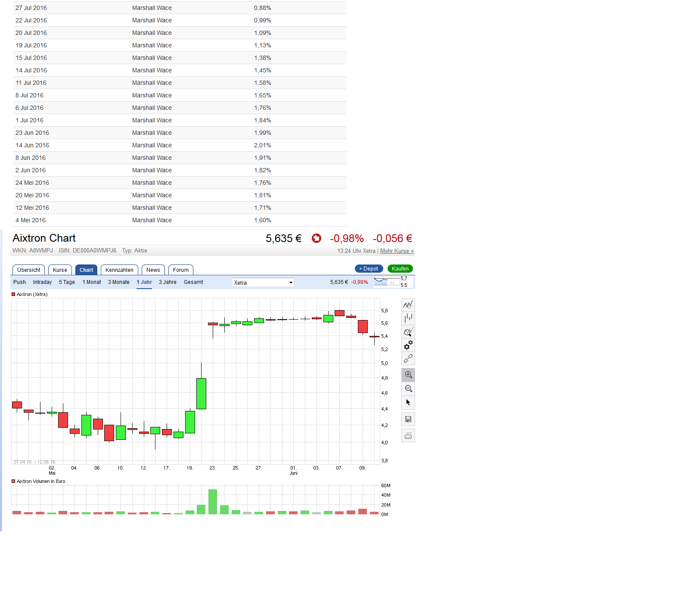Click the 0,88% position value

pyautogui.click(x=263, y=8)
